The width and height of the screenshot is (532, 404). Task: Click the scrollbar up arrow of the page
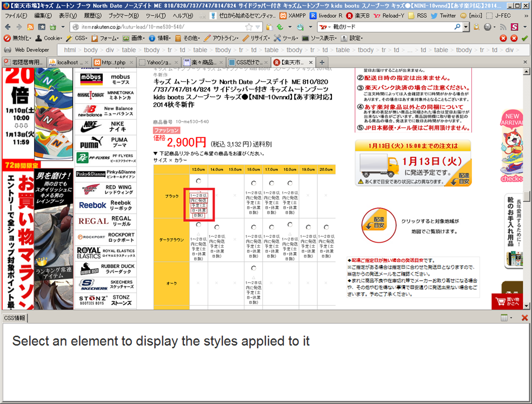pos(526,71)
